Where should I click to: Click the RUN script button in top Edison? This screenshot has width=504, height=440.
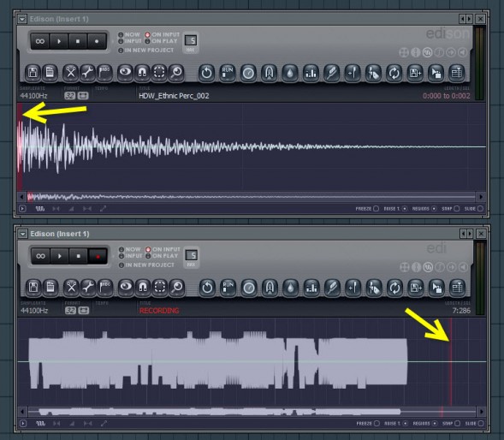[x=228, y=73]
